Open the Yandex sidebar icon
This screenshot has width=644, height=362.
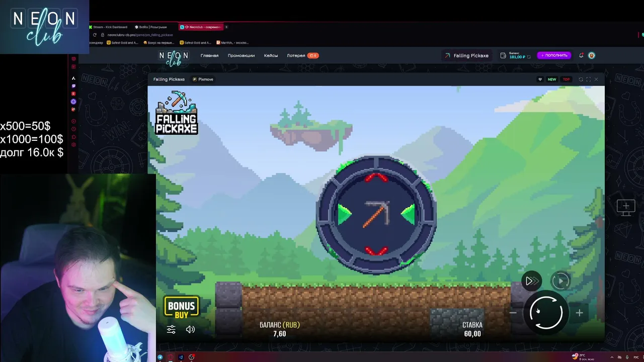pyautogui.click(x=73, y=94)
